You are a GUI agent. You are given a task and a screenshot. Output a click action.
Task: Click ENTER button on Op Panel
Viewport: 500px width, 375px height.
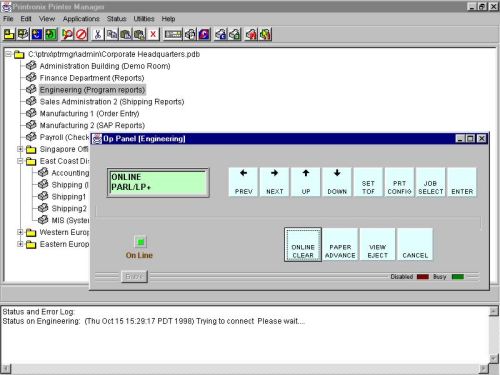pyautogui.click(x=462, y=182)
